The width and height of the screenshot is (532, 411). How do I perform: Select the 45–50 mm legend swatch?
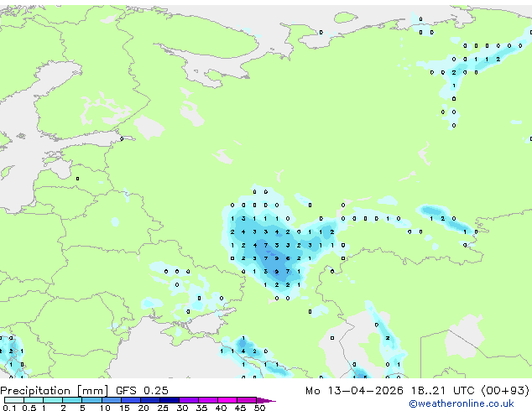(x=247, y=400)
